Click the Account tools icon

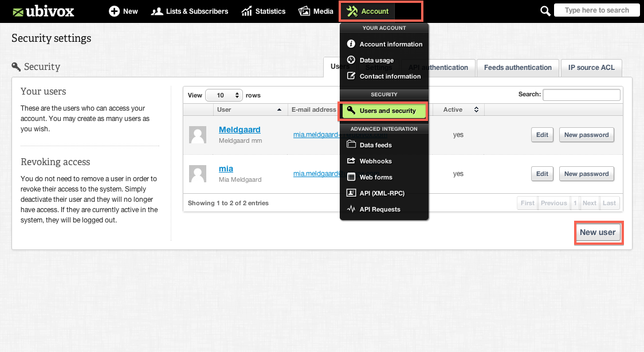click(x=352, y=11)
